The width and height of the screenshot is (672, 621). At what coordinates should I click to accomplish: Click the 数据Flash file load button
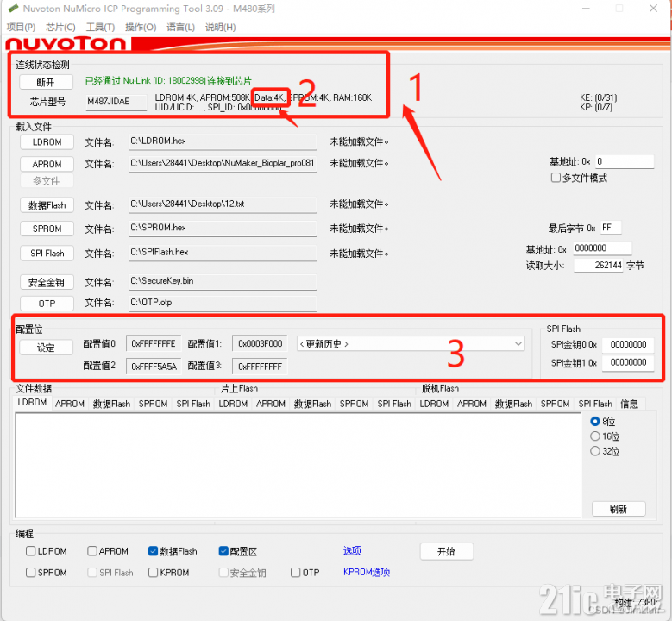(x=47, y=205)
